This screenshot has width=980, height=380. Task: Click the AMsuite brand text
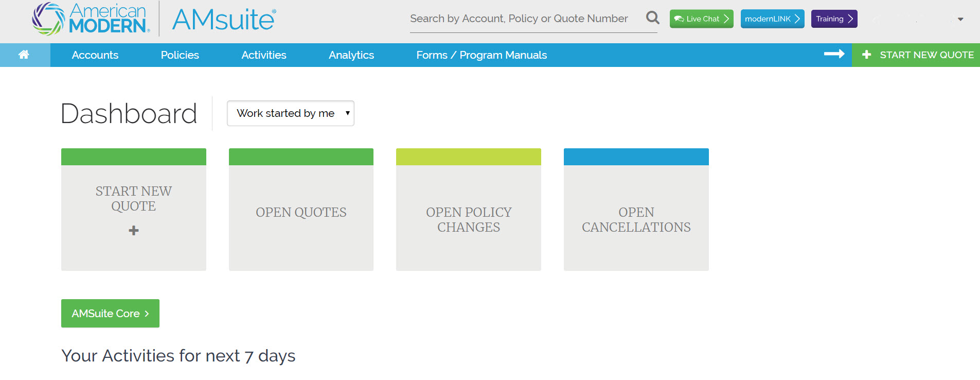pos(224,20)
